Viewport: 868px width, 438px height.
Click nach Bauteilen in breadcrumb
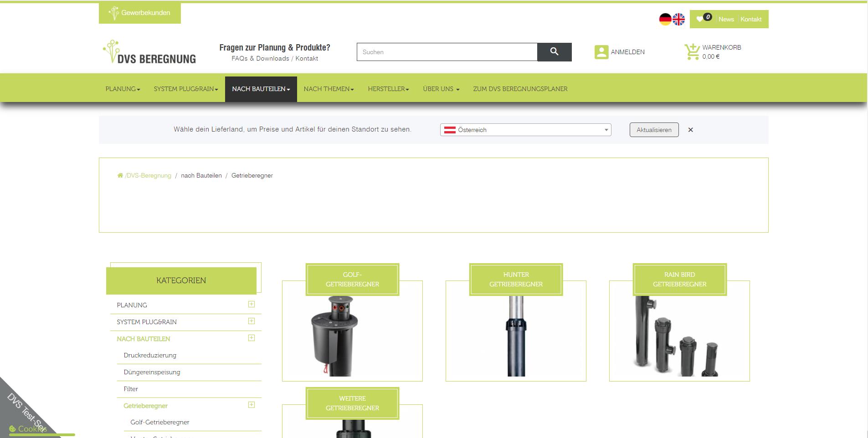[x=201, y=175]
